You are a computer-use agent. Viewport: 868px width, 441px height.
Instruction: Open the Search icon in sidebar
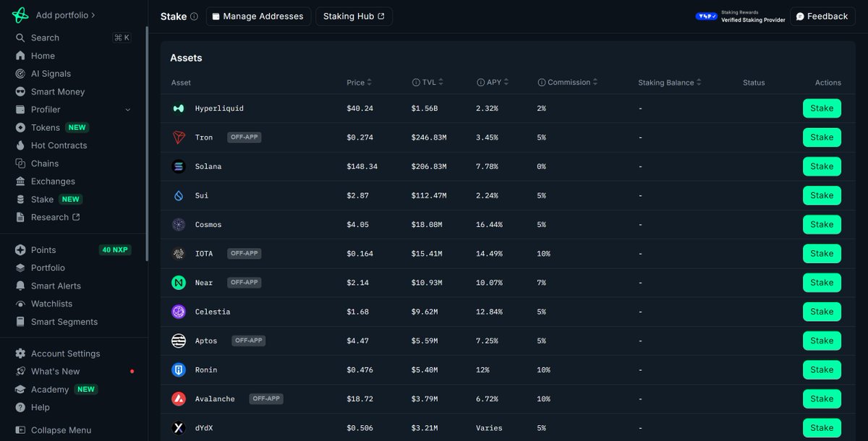[20, 38]
